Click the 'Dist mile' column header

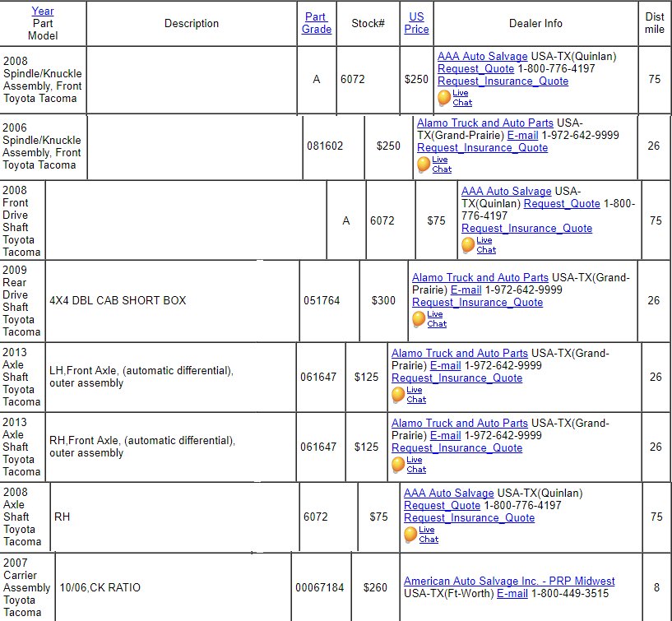[655, 23]
